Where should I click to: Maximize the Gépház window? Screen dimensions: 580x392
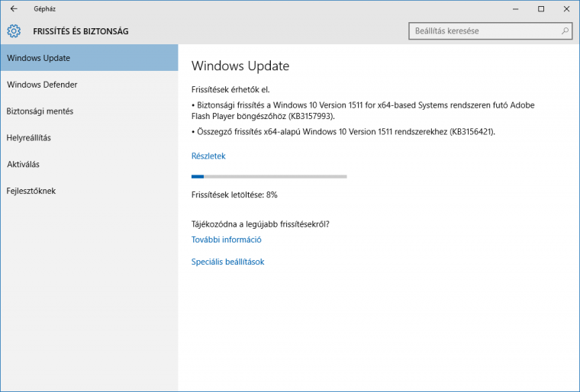pyautogui.click(x=541, y=9)
